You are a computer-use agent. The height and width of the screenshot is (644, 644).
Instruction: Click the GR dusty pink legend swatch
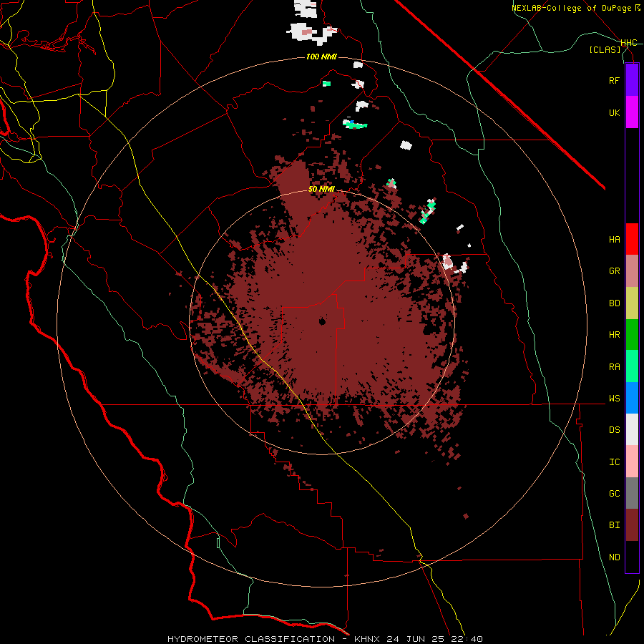click(x=632, y=270)
